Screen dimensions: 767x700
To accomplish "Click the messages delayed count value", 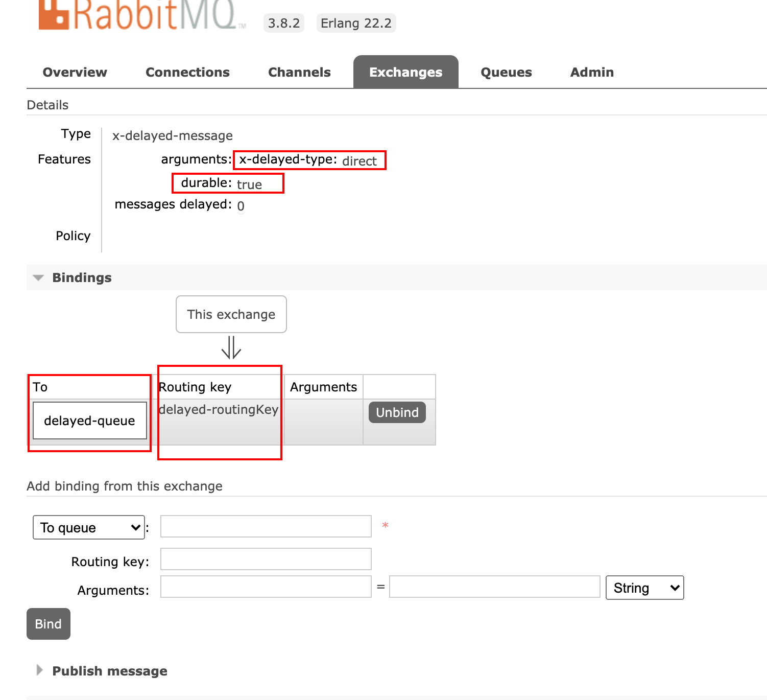I will 241,206.
